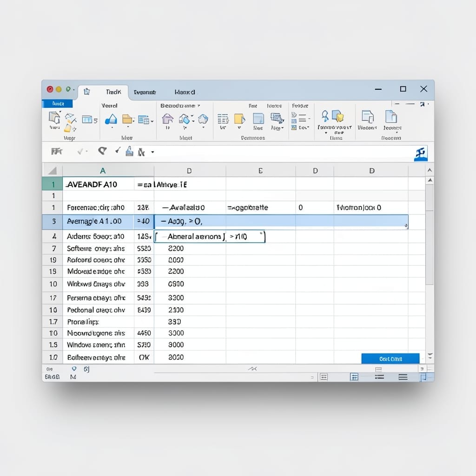Click the three-line icon in status bar
This screenshot has width=476, height=476.
(403, 377)
